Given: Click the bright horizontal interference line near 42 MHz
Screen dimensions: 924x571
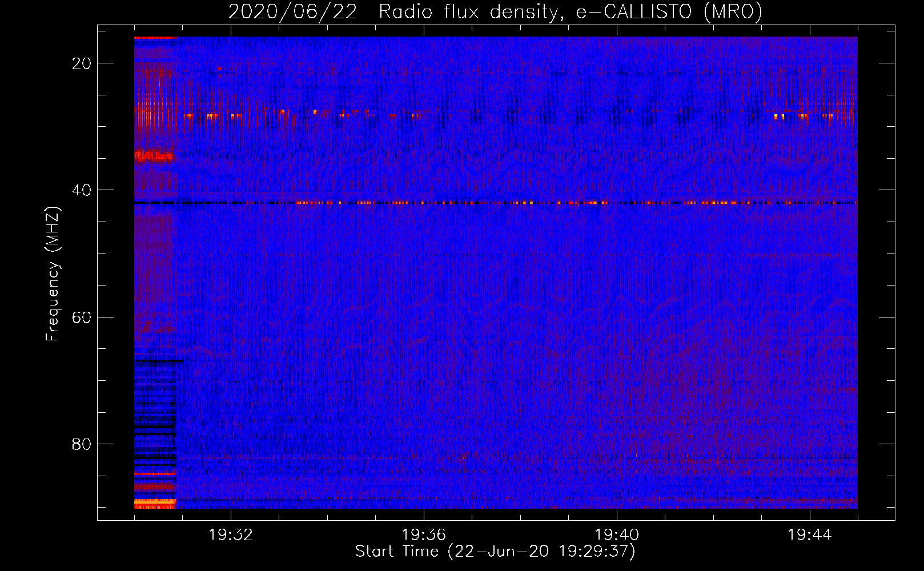Looking at the screenshot, I should (496, 203).
